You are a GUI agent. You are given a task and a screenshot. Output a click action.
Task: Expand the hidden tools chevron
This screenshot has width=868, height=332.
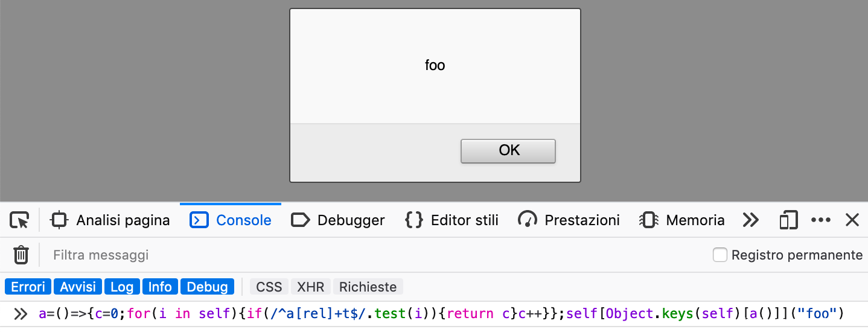click(750, 220)
